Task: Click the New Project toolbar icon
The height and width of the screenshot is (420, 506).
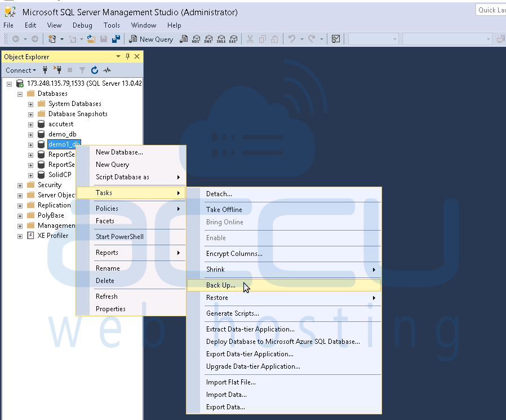Action: coord(52,39)
